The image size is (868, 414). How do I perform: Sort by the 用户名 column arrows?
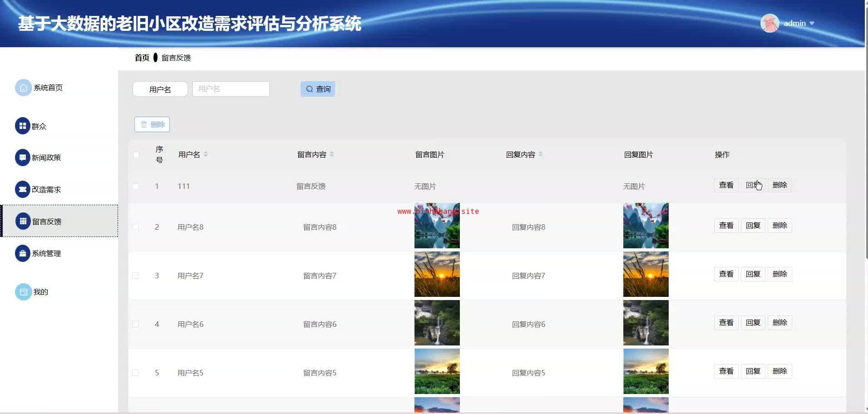pos(206,154)
